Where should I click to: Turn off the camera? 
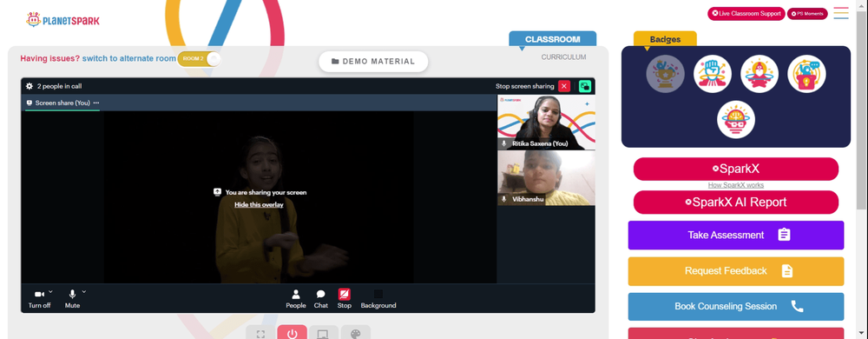tap(39, 298)
